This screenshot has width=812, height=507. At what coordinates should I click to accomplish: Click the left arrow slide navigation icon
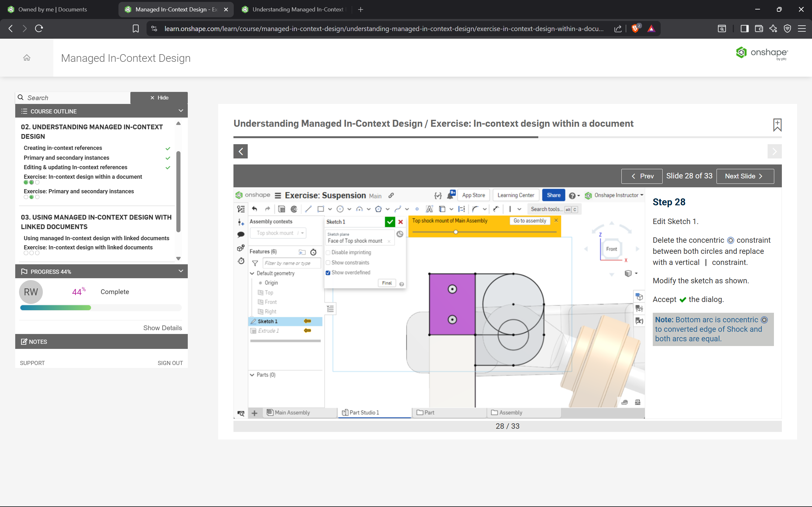tap(240, 151)
